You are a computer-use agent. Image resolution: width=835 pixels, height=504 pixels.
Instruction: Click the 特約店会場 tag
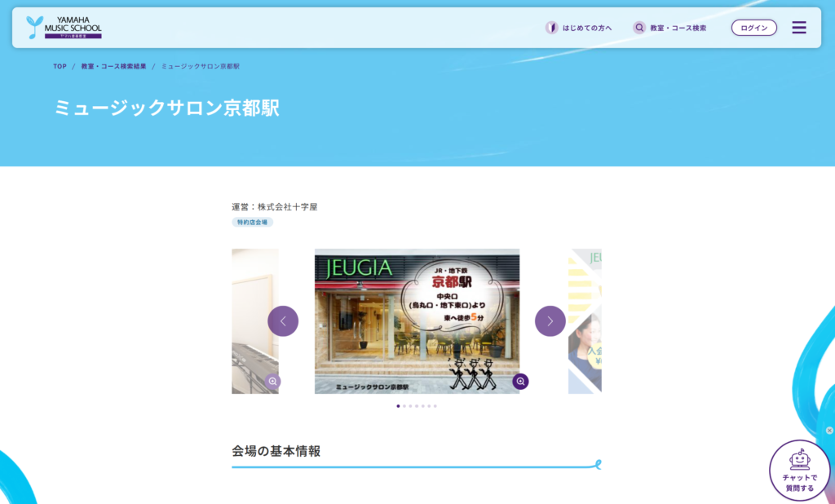[x=253, y=222]
